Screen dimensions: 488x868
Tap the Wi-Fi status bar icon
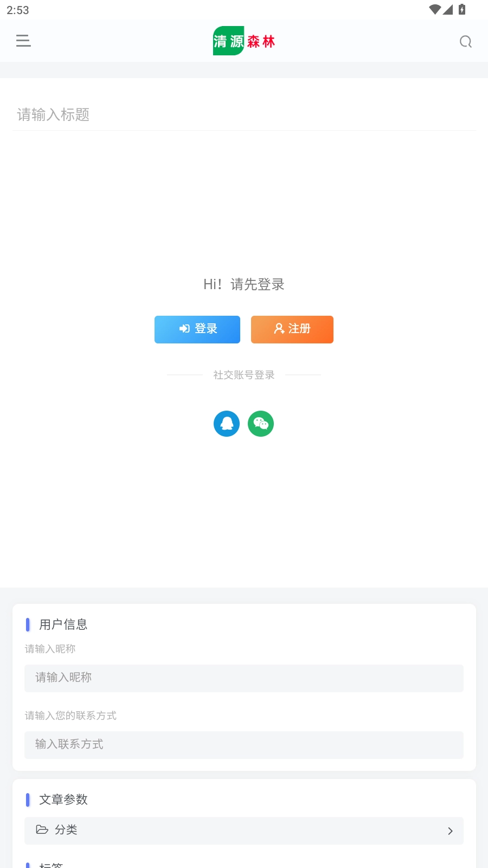click(x=434, y=9)
